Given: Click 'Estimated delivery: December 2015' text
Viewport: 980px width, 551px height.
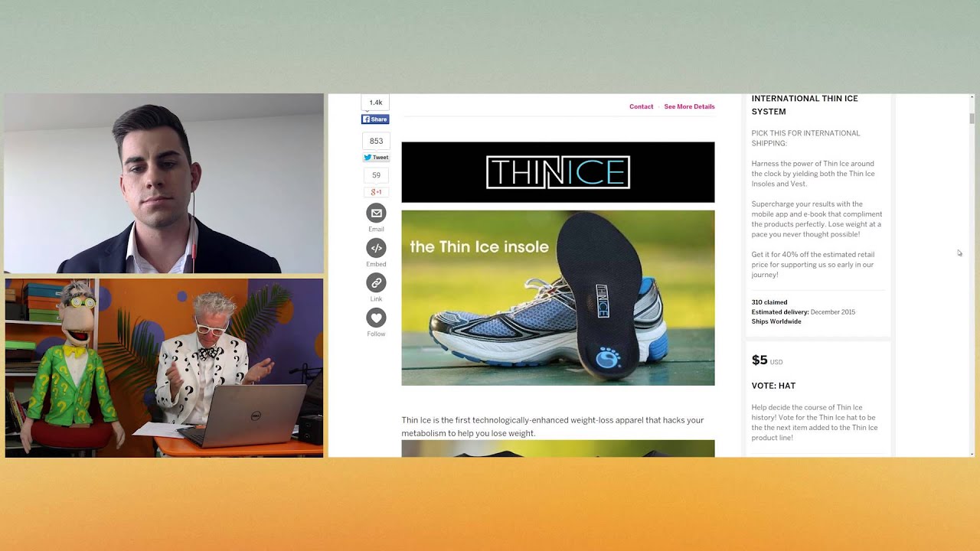Looking at the screenshot, I should point(803,312).
